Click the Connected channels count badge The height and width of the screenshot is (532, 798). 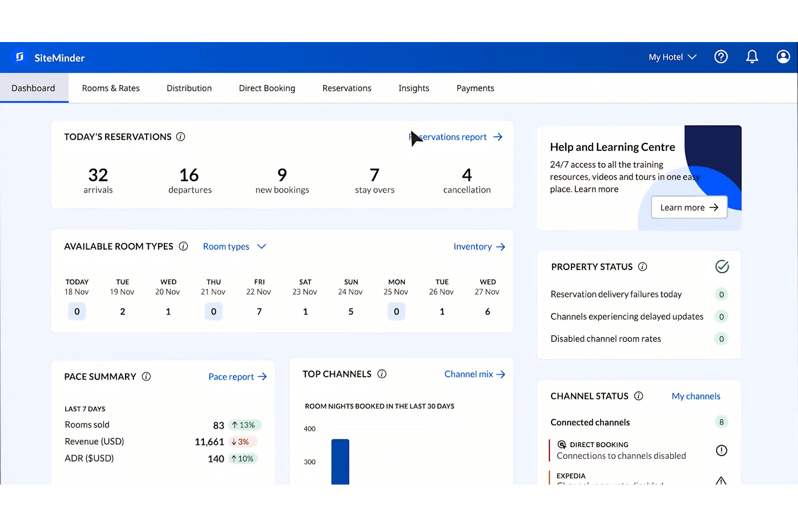click(721, 422)
